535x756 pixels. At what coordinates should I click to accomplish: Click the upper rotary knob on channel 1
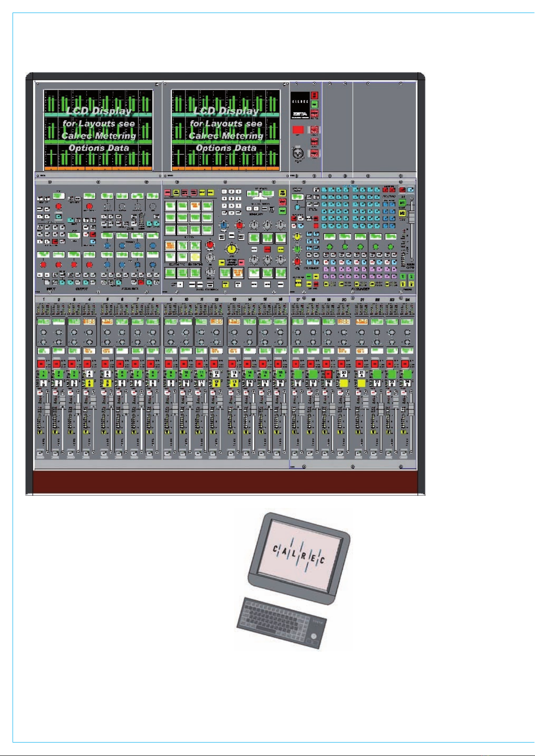(x=44, y=332)
